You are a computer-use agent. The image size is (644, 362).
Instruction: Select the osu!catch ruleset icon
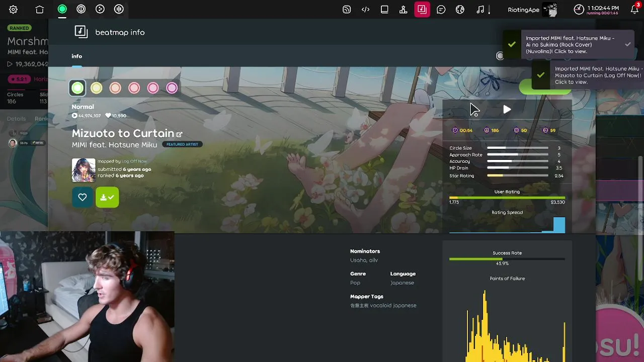click(x=100, y=9)
